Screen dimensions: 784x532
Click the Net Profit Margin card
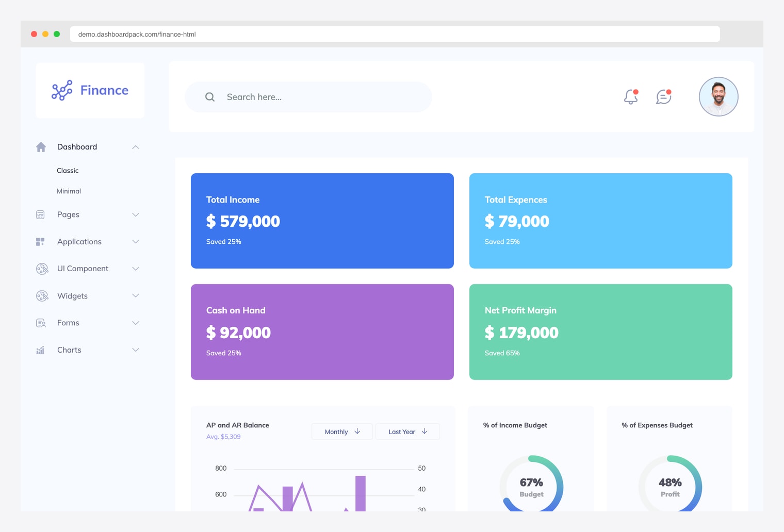click(x=601, y=332)
